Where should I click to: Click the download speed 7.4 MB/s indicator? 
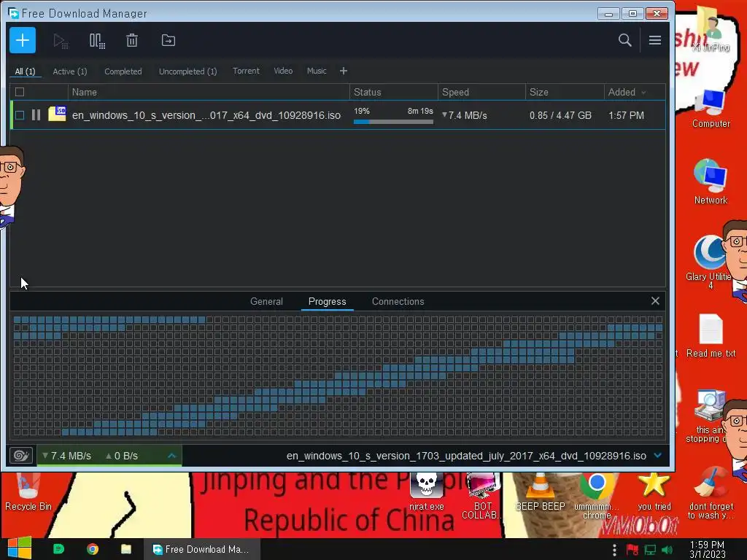66,456
